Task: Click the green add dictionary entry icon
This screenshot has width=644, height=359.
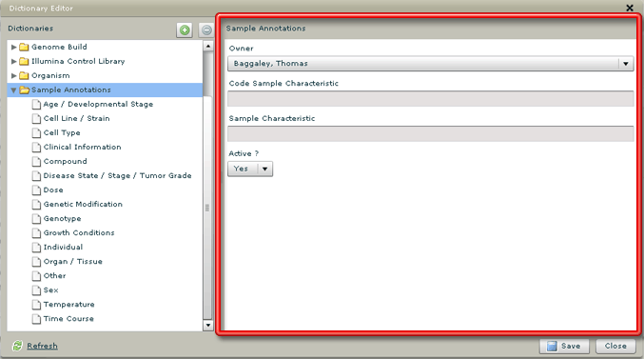Action: click(185, 30)
